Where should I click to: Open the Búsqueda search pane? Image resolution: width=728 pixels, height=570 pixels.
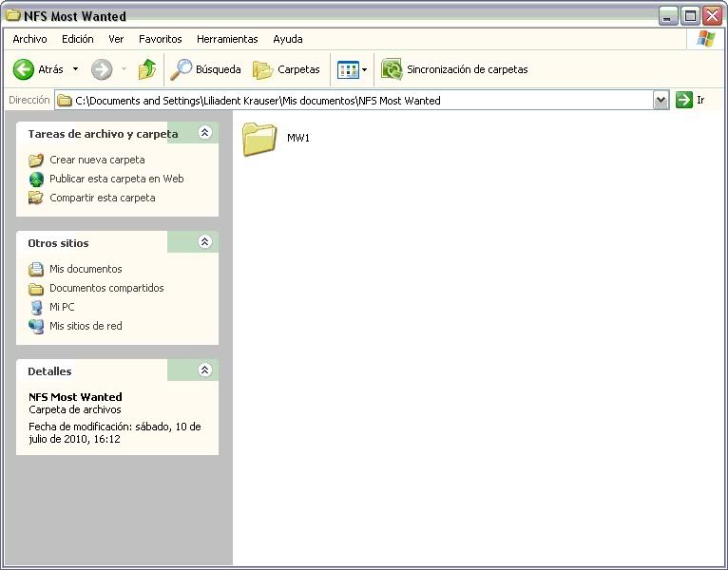[205, 69]
